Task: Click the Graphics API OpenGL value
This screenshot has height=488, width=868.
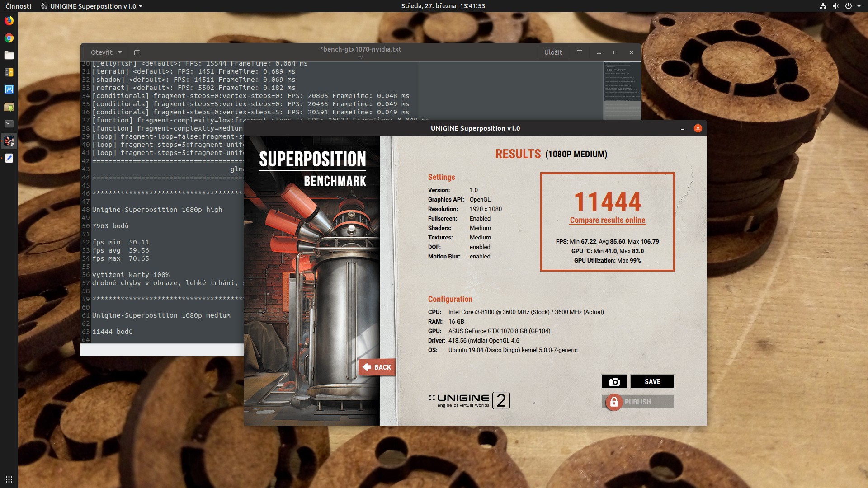Action: pyautogui.click(x=480, y=200)
